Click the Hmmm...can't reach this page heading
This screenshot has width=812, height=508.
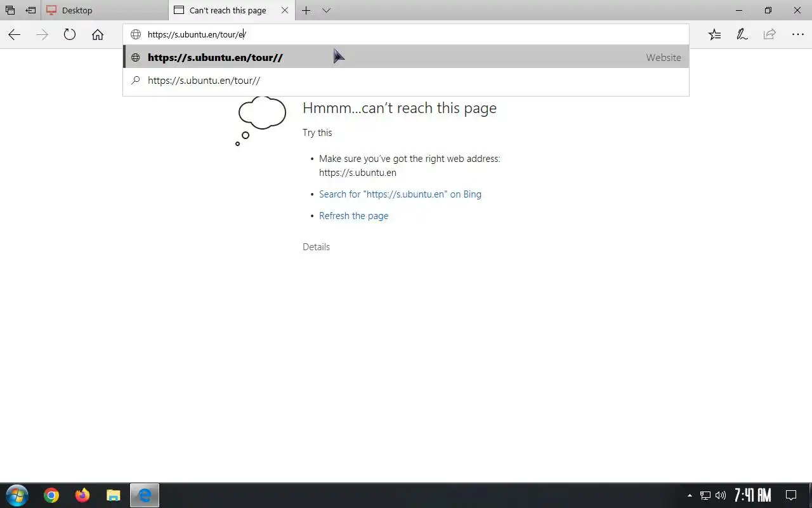[x=399, y=108]
